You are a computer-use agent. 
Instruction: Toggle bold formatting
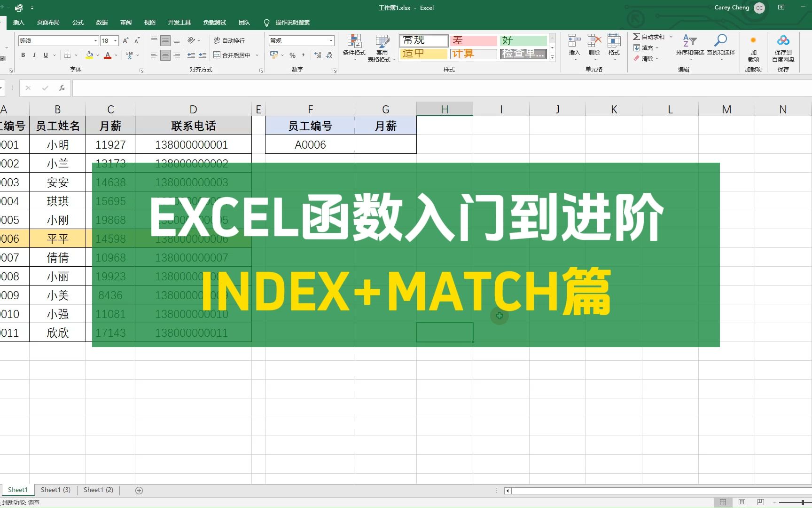(23, 55)
